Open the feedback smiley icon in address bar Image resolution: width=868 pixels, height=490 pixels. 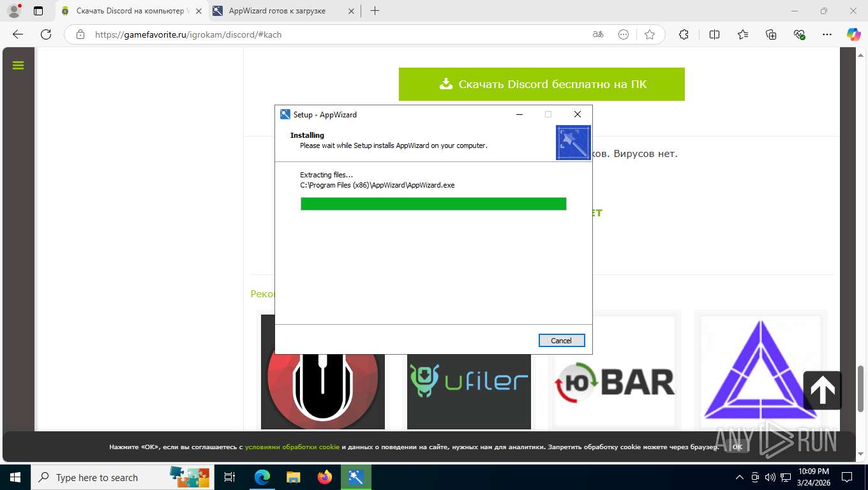point(624,34)
